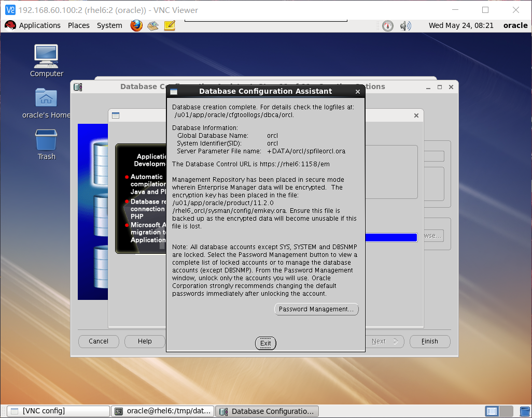Open the System menu

point(109,25)
